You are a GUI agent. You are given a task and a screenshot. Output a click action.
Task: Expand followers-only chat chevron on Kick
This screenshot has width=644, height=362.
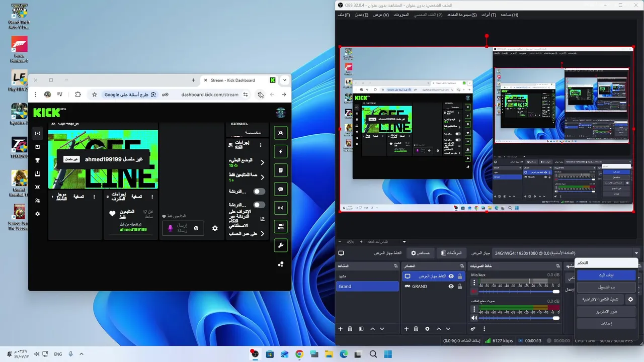(x=262, y=176)
